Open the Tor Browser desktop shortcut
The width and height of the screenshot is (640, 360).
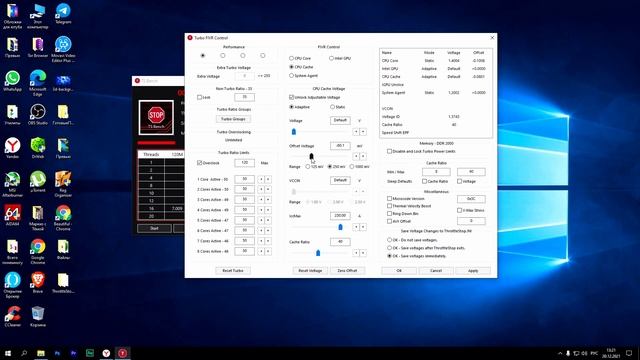tap(38, 47)
